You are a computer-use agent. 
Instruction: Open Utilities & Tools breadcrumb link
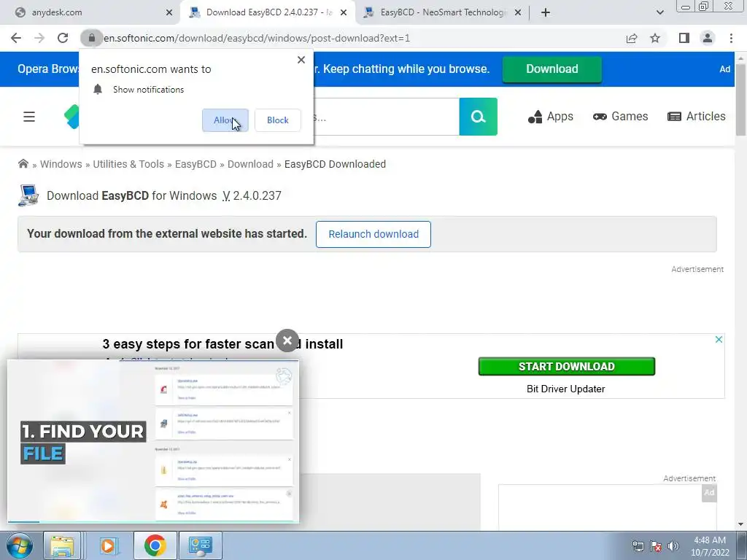tap(128, 164)
